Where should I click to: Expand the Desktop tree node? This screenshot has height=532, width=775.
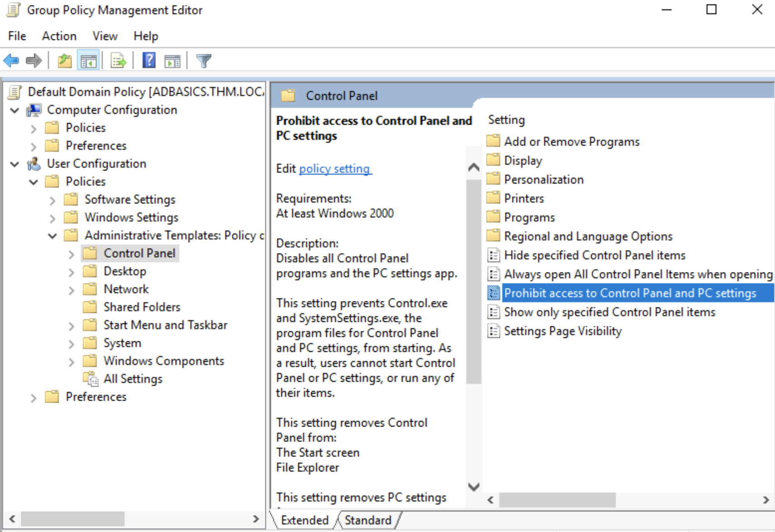pyautogui.click(x=72, y=272)
